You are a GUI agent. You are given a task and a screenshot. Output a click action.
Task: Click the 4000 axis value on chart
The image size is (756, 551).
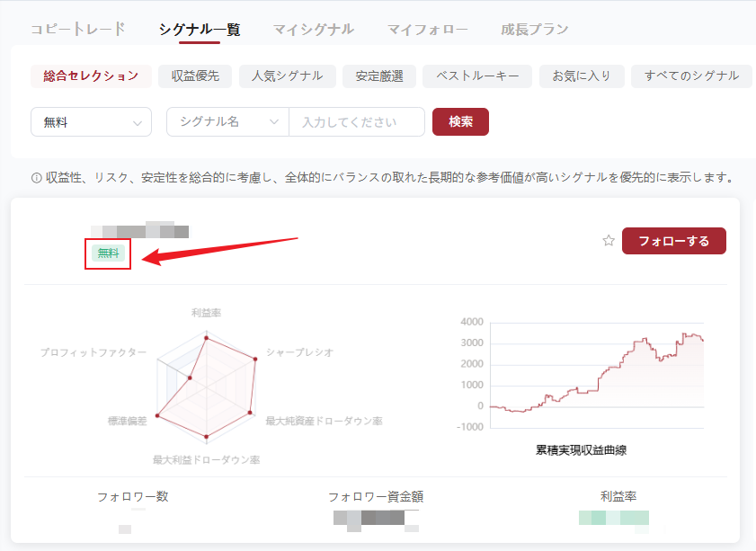(x=472, y=322)
